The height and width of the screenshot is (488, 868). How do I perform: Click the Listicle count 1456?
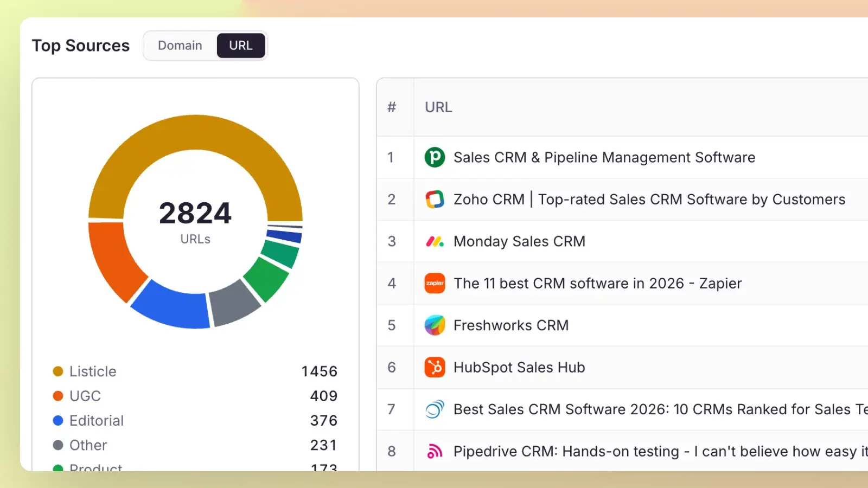(320, 371)
